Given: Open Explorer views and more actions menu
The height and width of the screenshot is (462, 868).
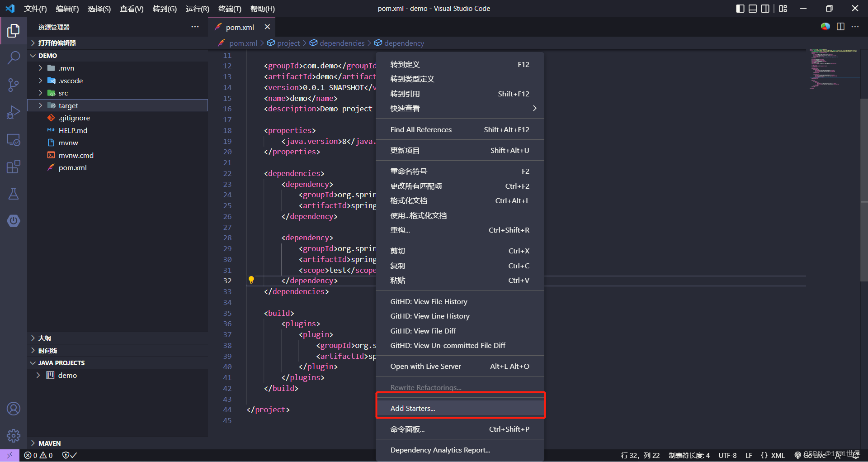Looking at the screenshot, I should click(195, 27).
